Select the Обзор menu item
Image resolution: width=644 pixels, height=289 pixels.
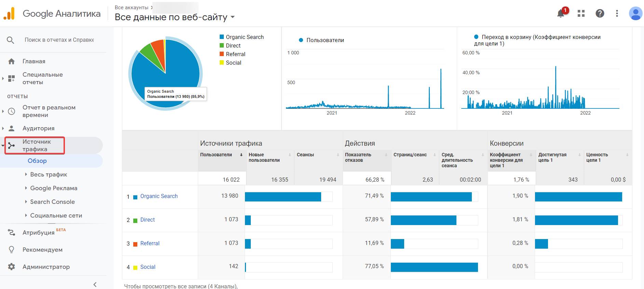[37, 161]
